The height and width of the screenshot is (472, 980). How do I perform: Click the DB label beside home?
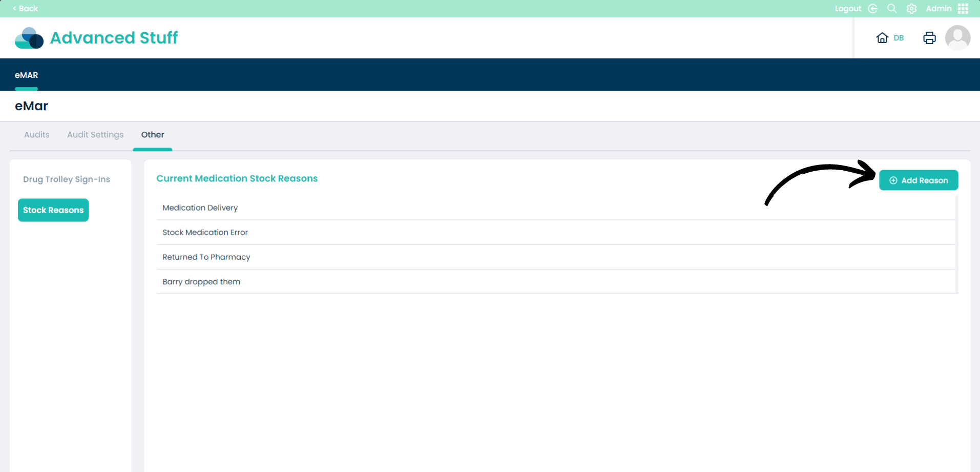click(899, 38)
